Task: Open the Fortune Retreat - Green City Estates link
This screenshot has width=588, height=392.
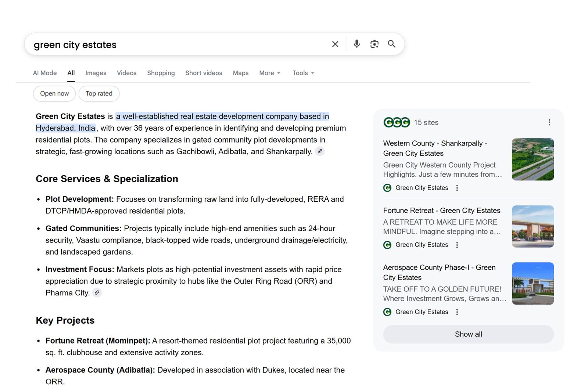Action: (x=441, y=211)
